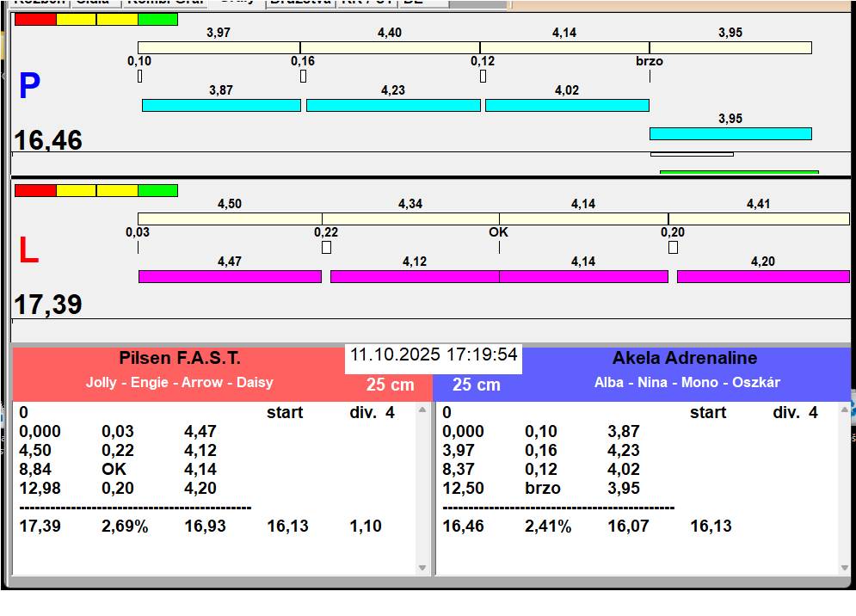Screen dimensions: 856x616
Task: Select the cream 4,40 segment bar in lane P
Action: click(390, 48)
